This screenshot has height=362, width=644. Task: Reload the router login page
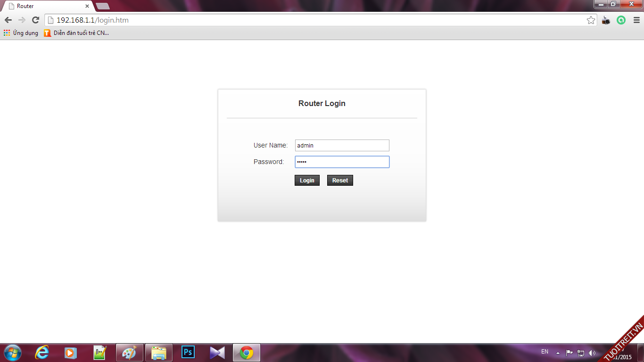click(35, 20)
